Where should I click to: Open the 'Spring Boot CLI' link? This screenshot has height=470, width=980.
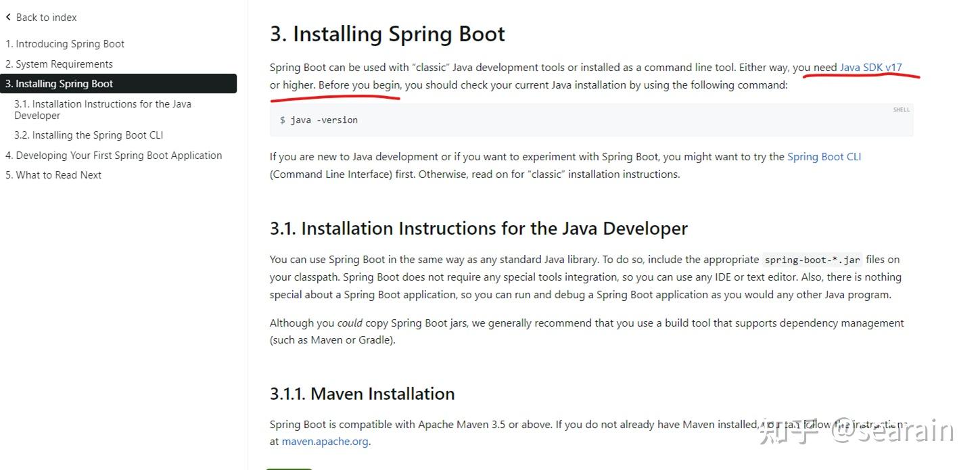[824, 156]
